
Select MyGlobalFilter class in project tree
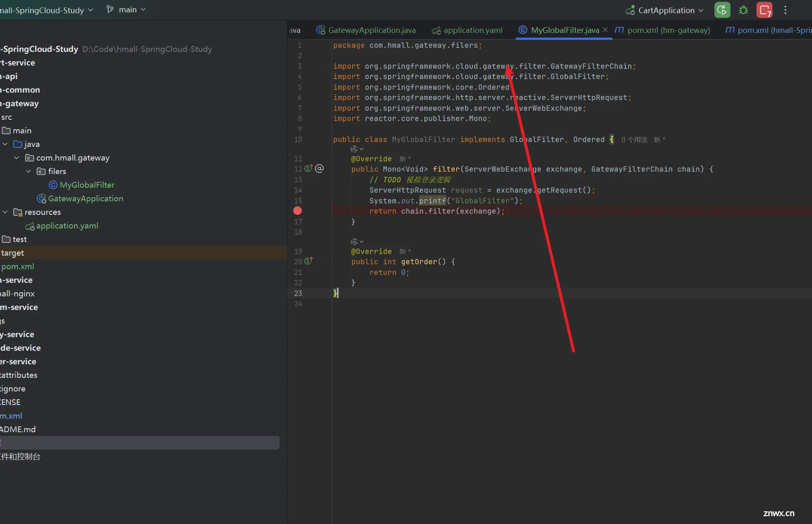click(87, 185)
